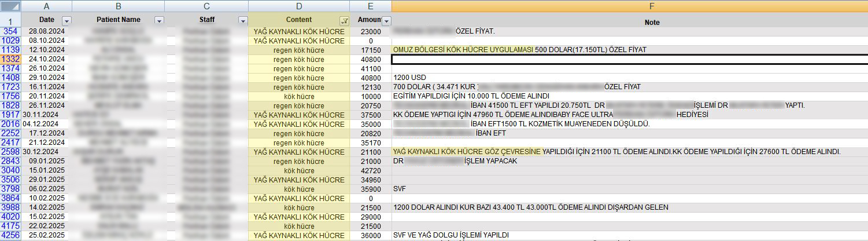Click the Select All corner triangle
This screenshot has width=868, height=241.
pyautogui.click(x=10, y=6)
